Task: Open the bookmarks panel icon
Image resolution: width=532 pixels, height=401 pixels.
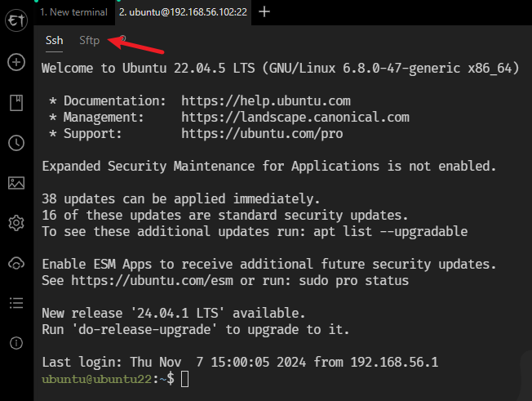Action: 16,103
